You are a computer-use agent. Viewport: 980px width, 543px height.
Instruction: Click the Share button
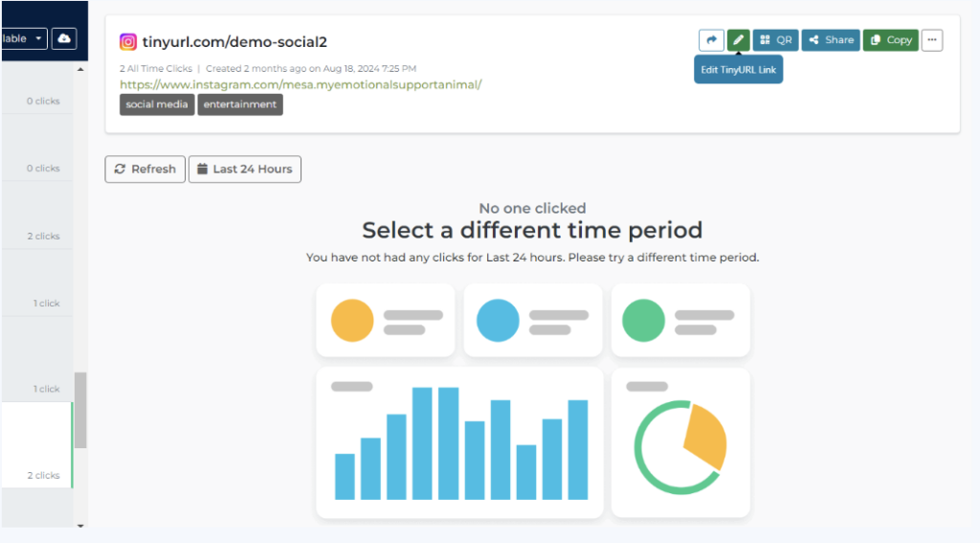pos(832,40)
